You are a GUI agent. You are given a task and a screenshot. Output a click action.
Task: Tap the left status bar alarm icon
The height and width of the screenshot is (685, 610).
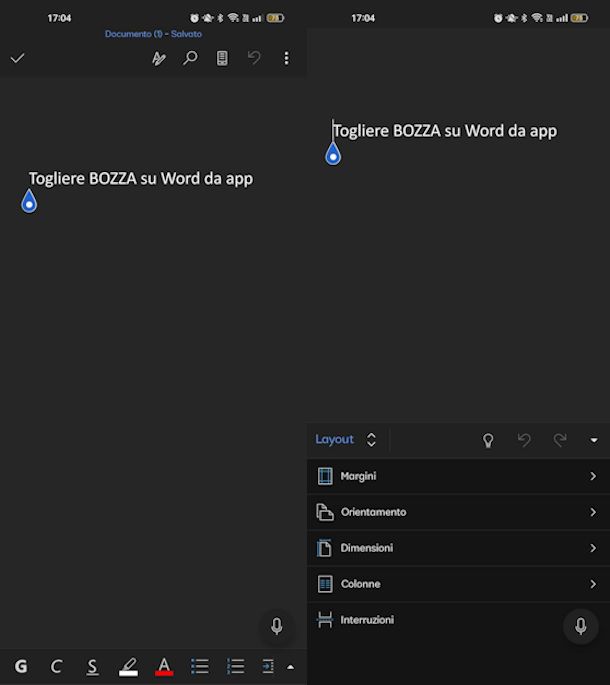click(x=194, y=18)
